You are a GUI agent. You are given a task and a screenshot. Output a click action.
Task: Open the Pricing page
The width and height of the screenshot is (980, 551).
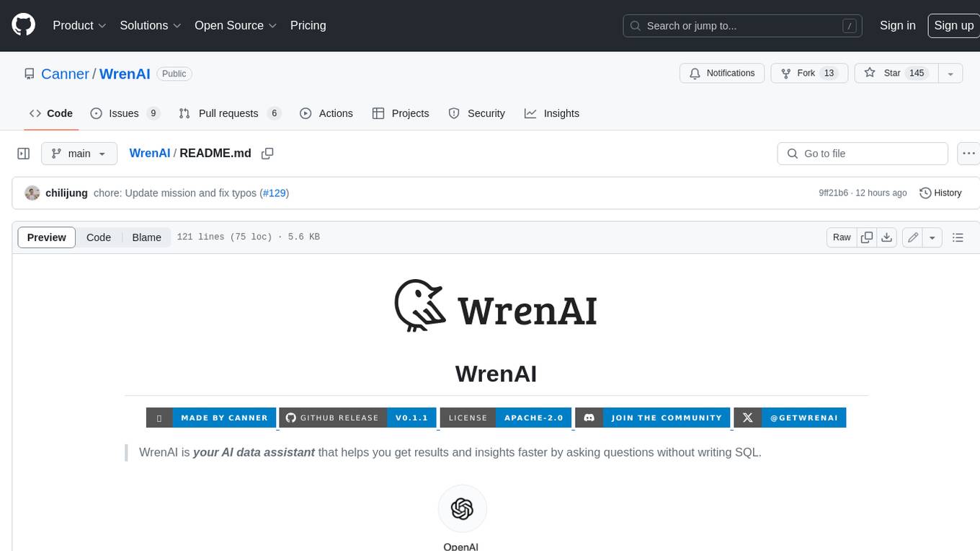308,25
